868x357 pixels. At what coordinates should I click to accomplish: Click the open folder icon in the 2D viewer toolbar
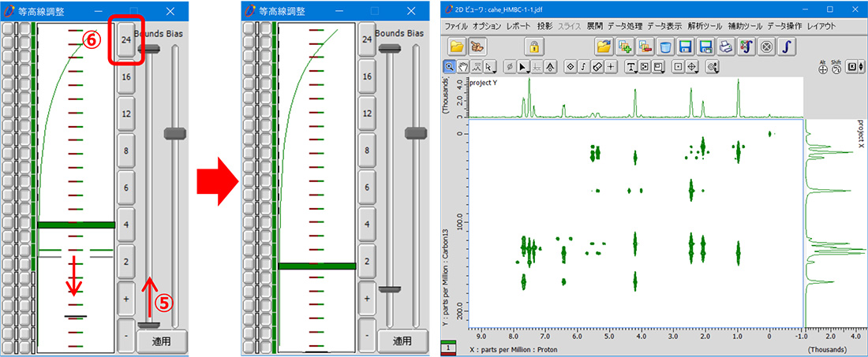tap(457, 46)
